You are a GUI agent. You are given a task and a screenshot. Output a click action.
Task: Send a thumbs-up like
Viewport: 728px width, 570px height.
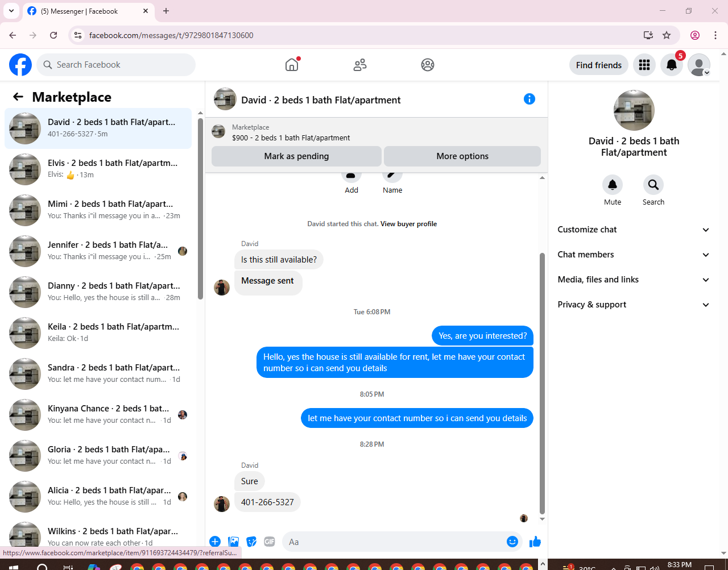(535, 542)
